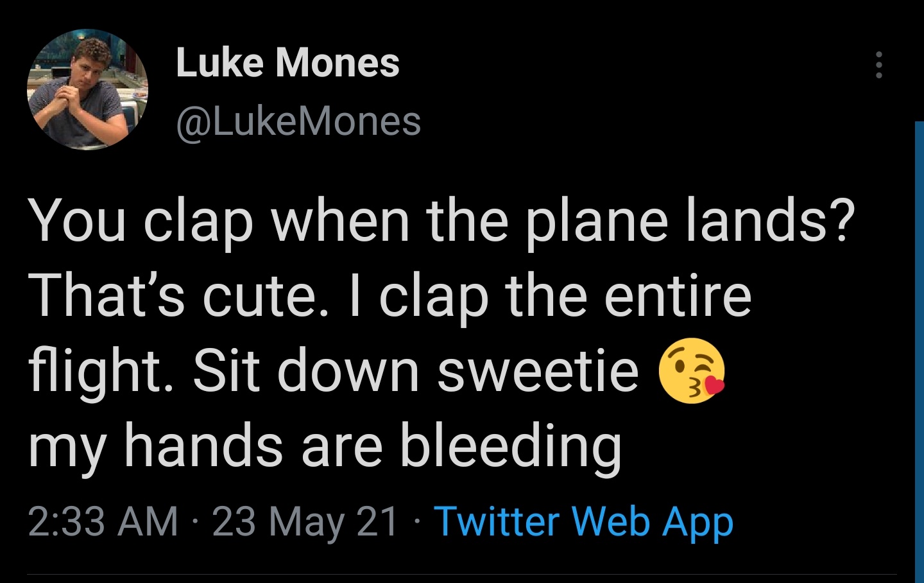The width and height of the screenshot is (924, 583).
Task: Open the Luke Mones display name
Action: tap(287, 63)
